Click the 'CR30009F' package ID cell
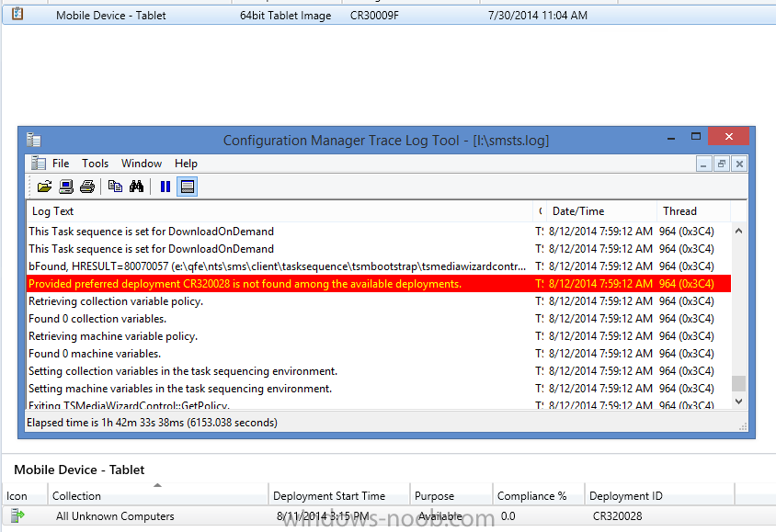 click(x=374, y=16)
